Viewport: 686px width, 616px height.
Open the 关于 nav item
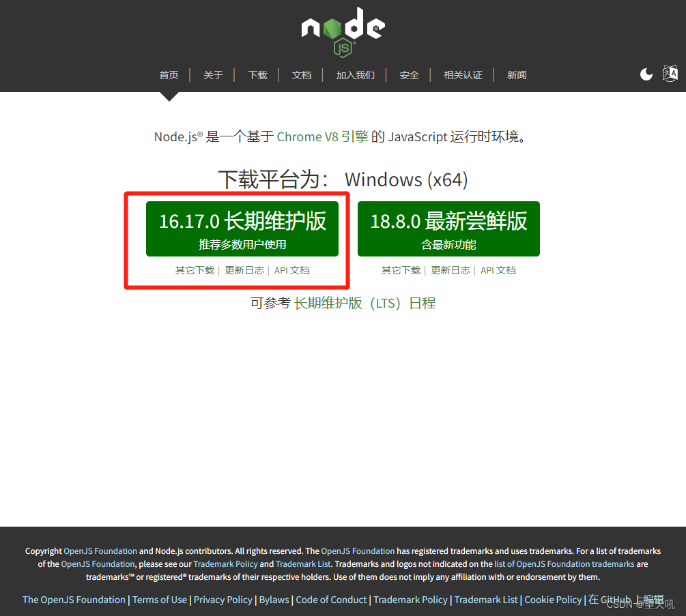pos(213,75)
